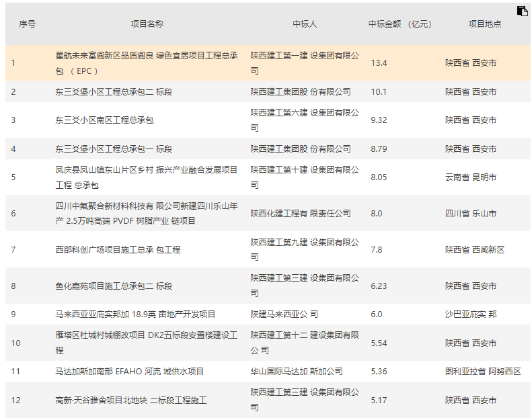
Task: Click project name 星航未来富阎新区品质阎良 绿色宜居项目
Action: 147,63
